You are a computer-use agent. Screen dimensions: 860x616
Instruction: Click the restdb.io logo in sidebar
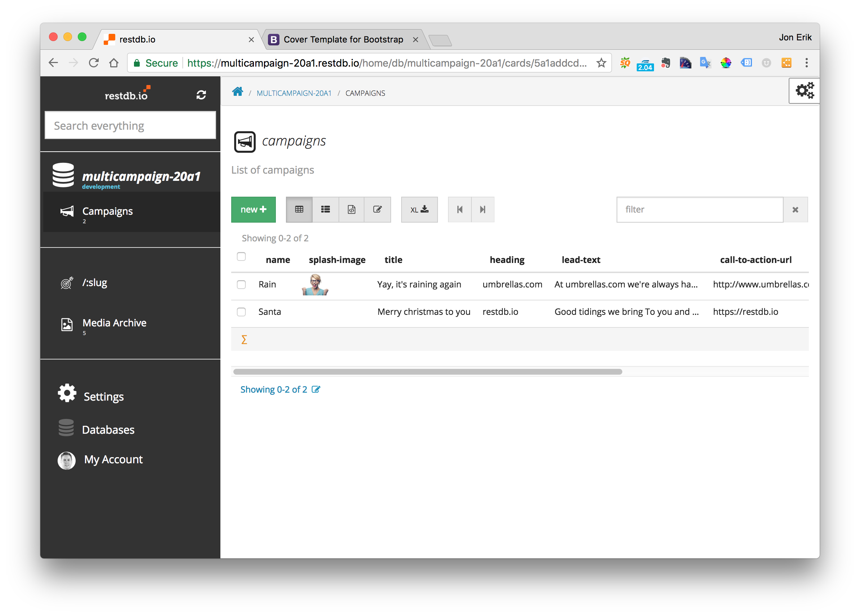point(127,94)
